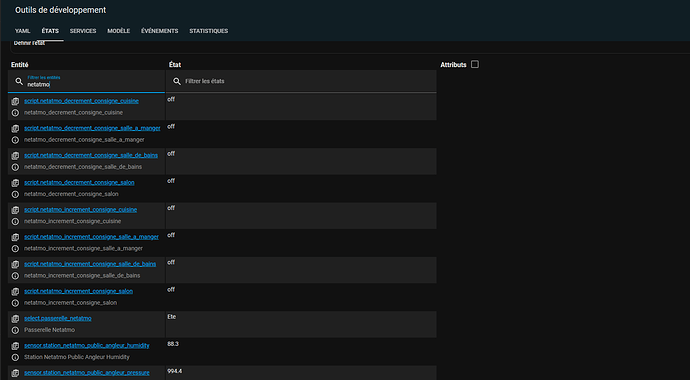The height and width of the screenshot is (380, 690).
Task: Open sensor.station_netatmo_public_angleur_humidity link
Action: [x=87, y=346]
